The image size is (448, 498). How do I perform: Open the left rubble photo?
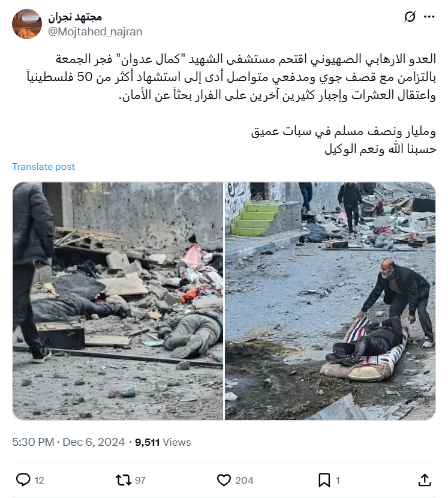click(118, 301)
